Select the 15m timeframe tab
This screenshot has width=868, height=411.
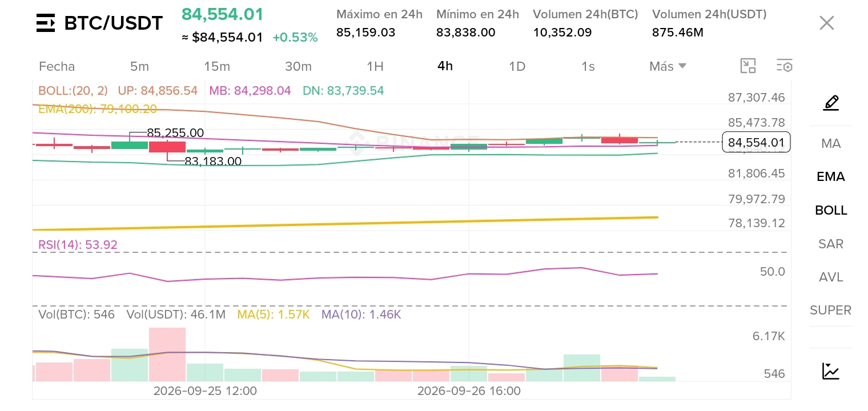point(217,66)
